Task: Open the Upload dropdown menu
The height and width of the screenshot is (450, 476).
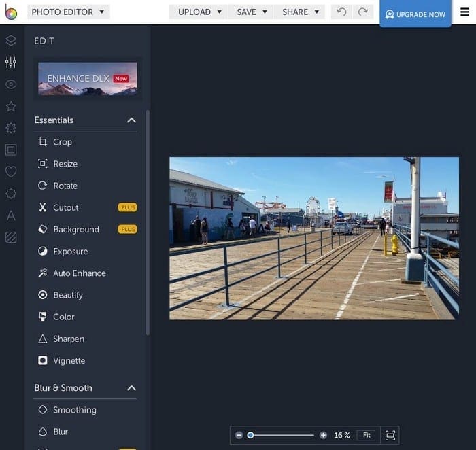Action: pyautogui.click(x=199, y=12)
